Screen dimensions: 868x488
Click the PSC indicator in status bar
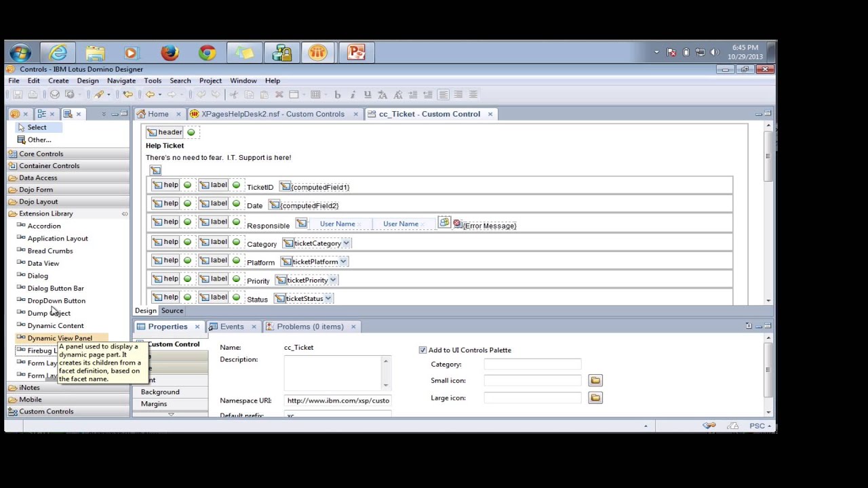[x=757, y=426]
